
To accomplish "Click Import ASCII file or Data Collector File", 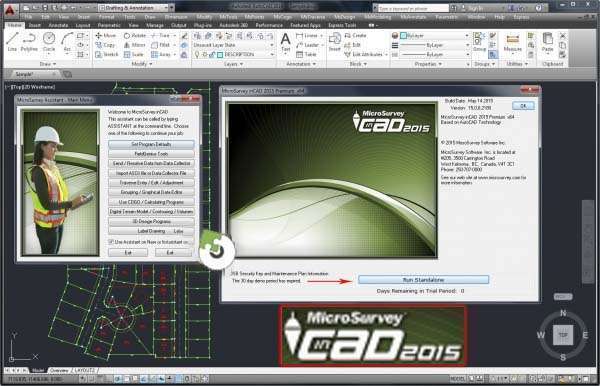I will pyautogui.click(x=151, y=173).
